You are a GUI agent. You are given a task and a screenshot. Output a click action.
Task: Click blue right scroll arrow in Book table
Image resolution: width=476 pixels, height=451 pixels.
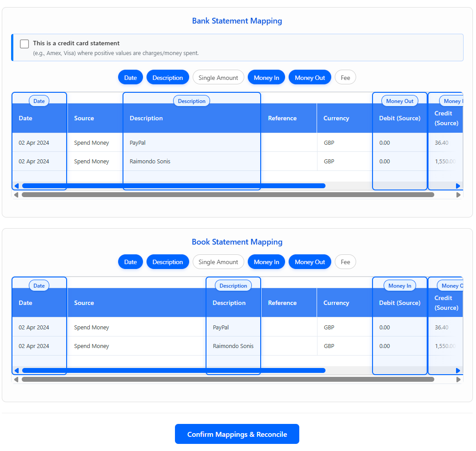click(x=458, y=371)
